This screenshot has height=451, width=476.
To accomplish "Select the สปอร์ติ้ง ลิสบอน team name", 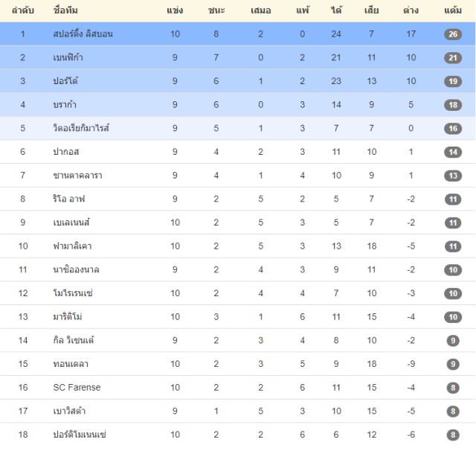I will tap(83, 33).
